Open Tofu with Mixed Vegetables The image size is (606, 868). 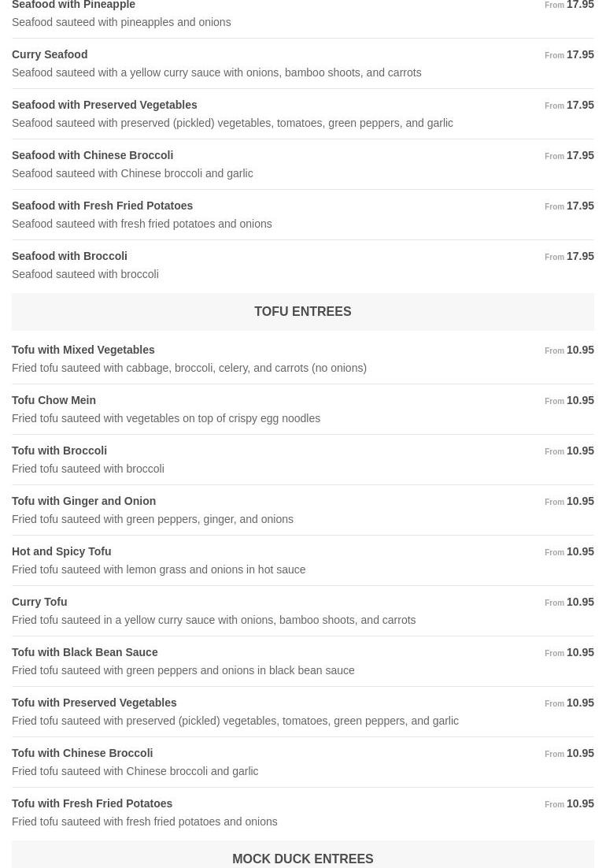coord(83,350)
